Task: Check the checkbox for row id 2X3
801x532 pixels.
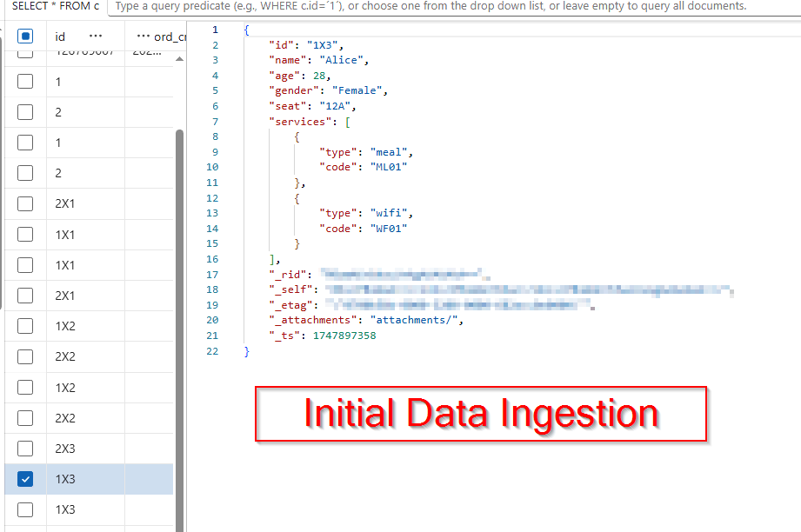Action: click(25, 448)
